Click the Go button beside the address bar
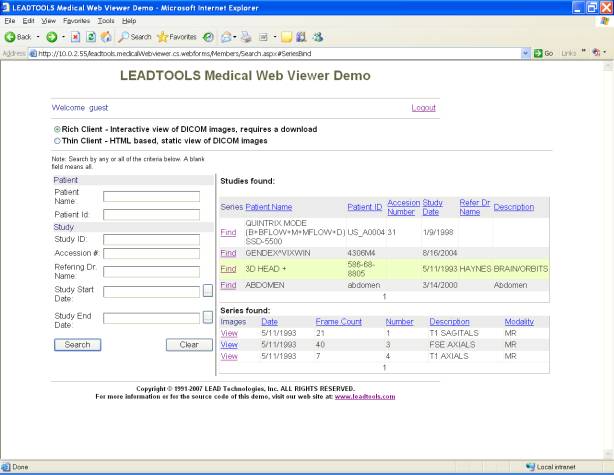 click(x=544, y=53)
